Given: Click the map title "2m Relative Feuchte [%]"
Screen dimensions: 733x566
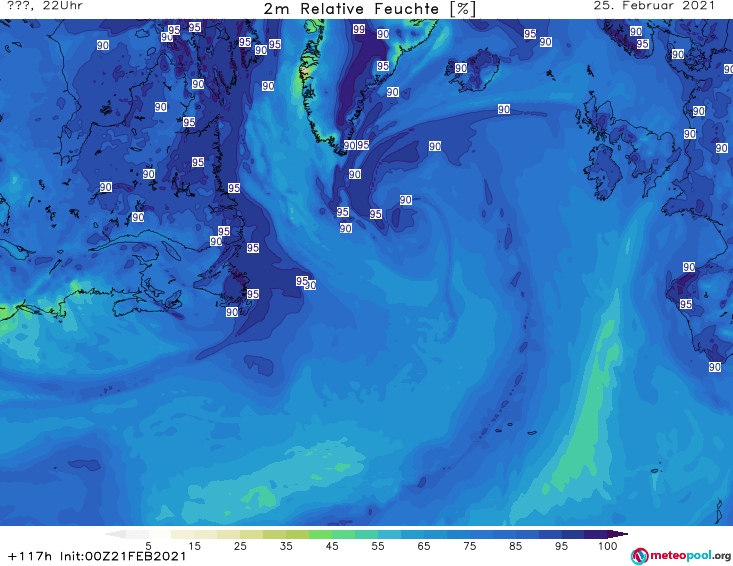Looking at the screenshot, I should pyautogui.click(x=369, y=9).
